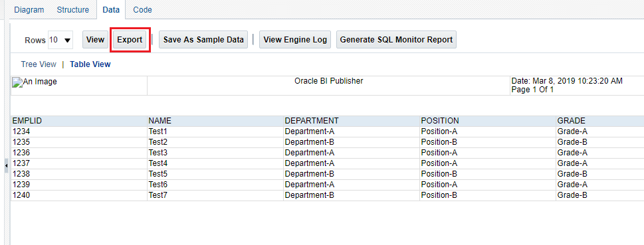Click Department-B in the 1235 row
This screenshot has height=245, width=644.
pyautogui.click(x=352, y=142)
